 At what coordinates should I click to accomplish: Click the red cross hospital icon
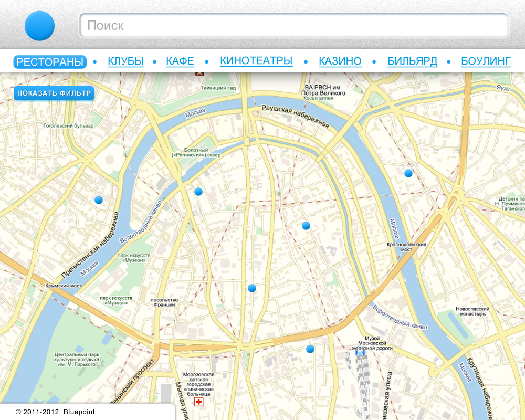point(198,402)
